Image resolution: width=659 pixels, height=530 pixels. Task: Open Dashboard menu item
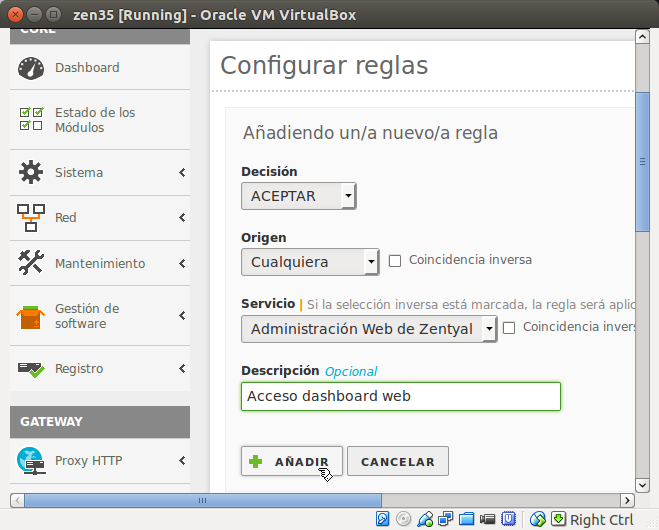pos(100,68)
